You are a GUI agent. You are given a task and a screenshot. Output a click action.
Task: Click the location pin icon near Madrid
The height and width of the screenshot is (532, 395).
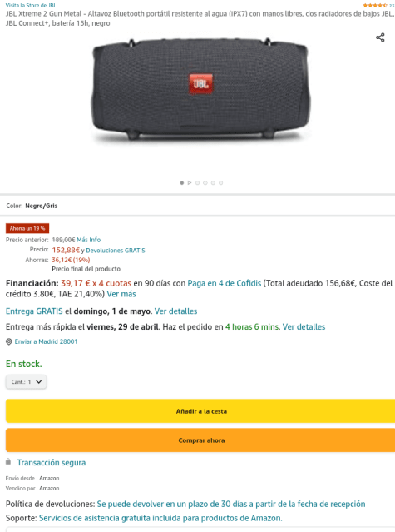pyautogui.click(x=9, y=341)
